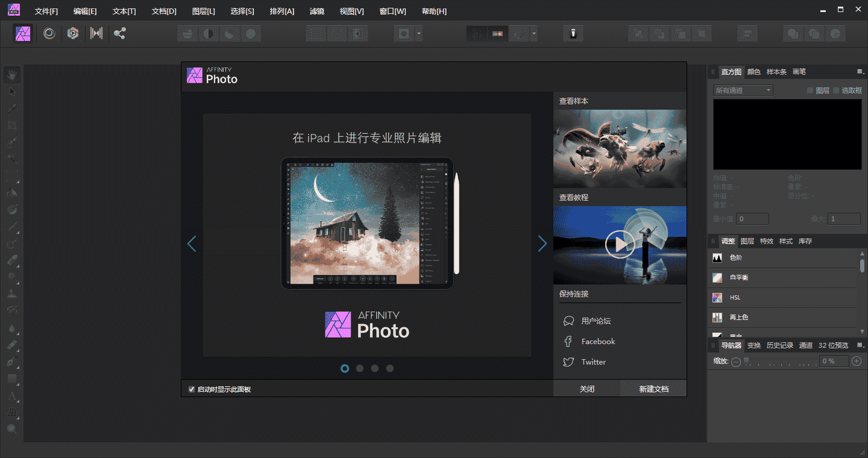
Task: Open the 用户论坛 link
Action: coord(596,321)
